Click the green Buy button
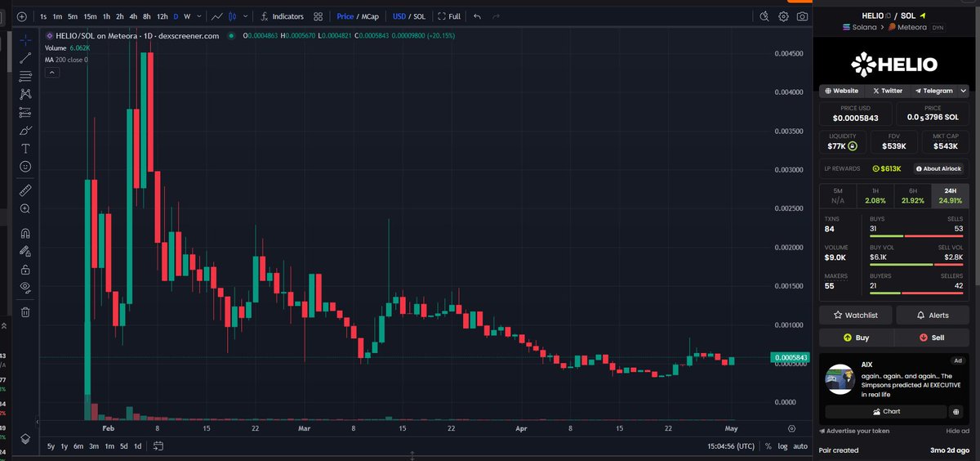The height and width of the screenshot is (461, 980). click(x=857, y=337)
